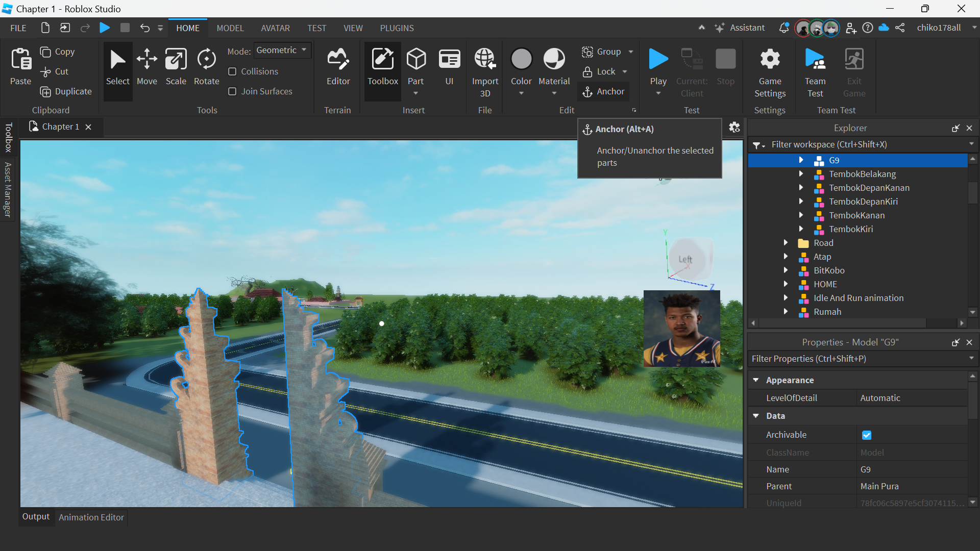The height and width of the screenshot is (551, 980).
Task: Enable the Collisions checkbox
Action: pos(232,71)
